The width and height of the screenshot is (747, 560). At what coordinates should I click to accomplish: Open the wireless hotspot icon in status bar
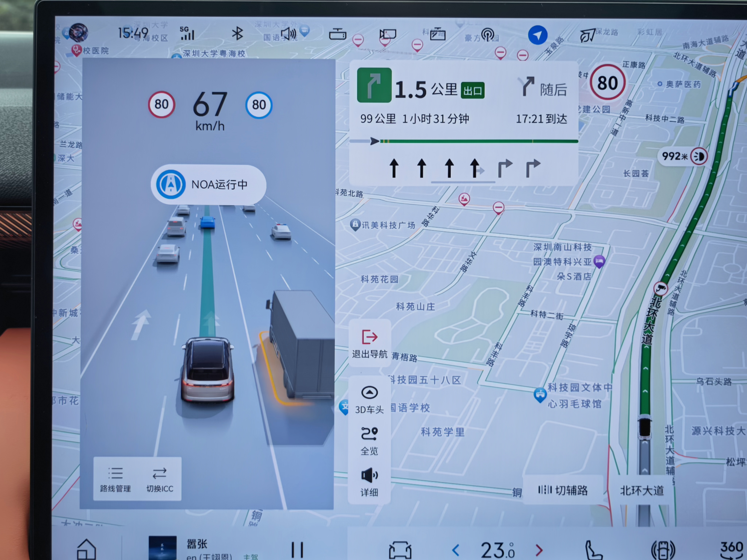point(488,35)
